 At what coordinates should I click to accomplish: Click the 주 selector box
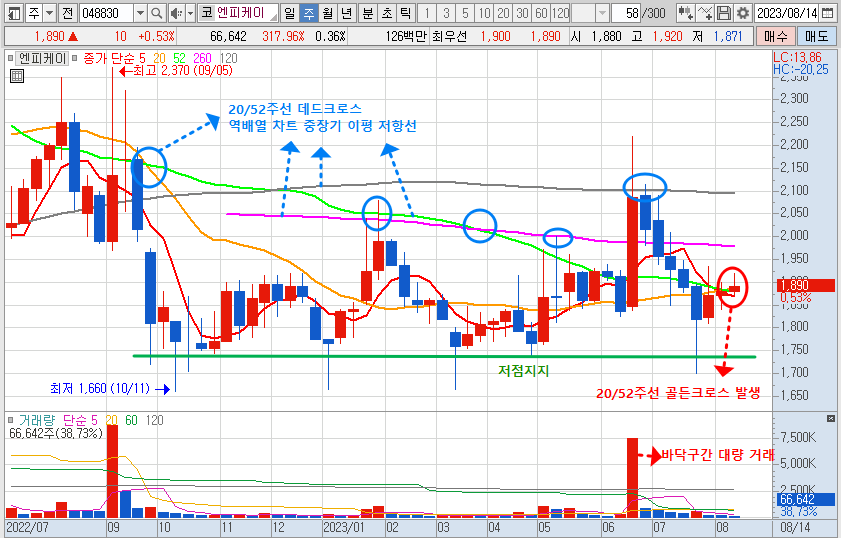pos(34,13)
